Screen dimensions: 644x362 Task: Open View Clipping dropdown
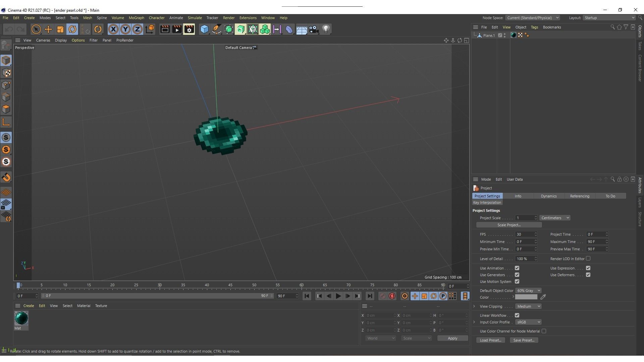coord(528,306)
